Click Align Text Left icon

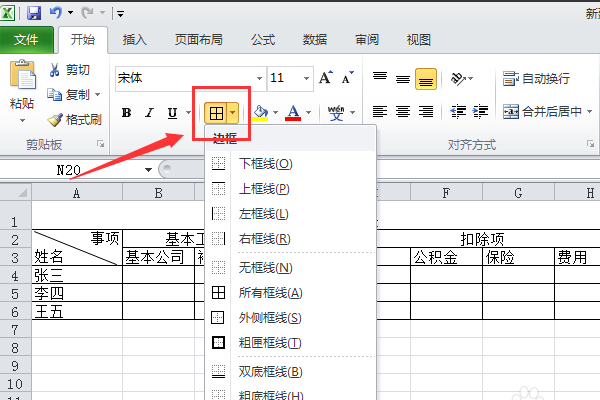pos(380,112)
